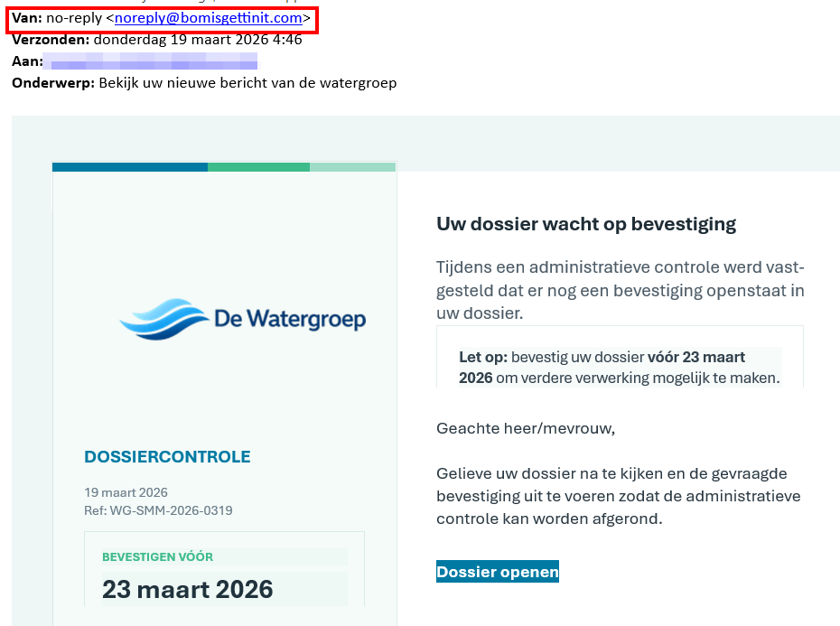Click the De Watergroep wave logo
840x626 pixels.
242,320
